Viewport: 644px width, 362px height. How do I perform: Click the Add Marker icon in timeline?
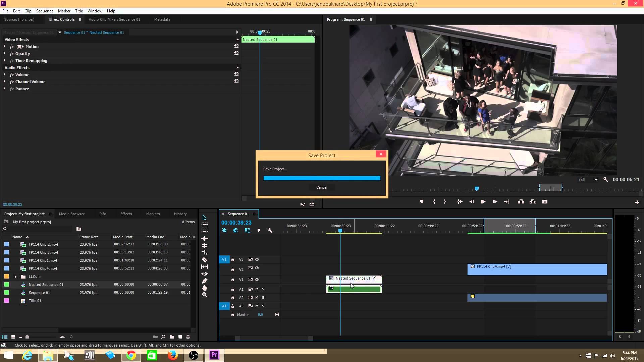259,230
